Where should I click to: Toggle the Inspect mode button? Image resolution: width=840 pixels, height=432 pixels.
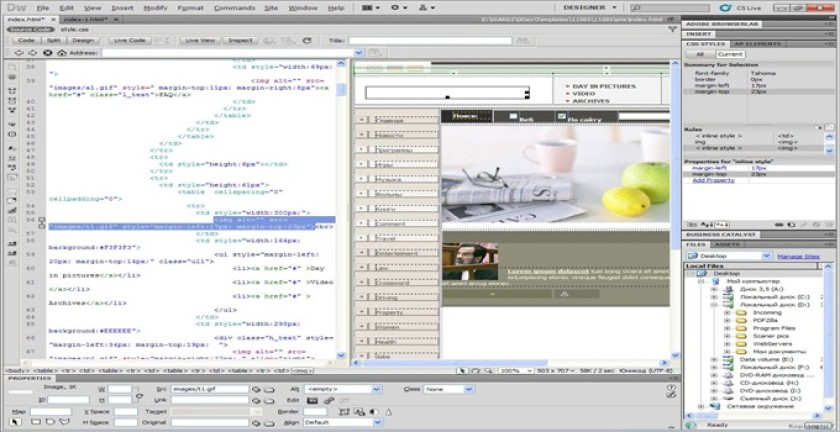pyautogui.click(x=240, y=40)
